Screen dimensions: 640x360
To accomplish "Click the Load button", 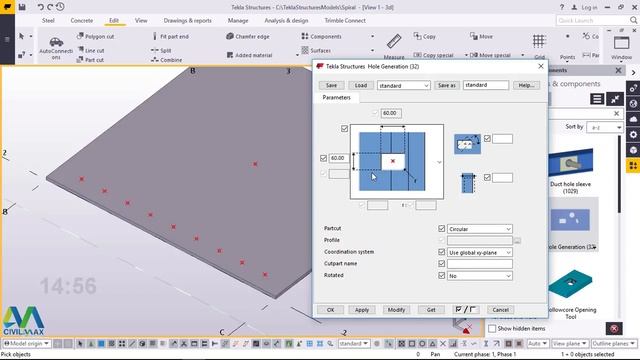I will pos(361,85).
